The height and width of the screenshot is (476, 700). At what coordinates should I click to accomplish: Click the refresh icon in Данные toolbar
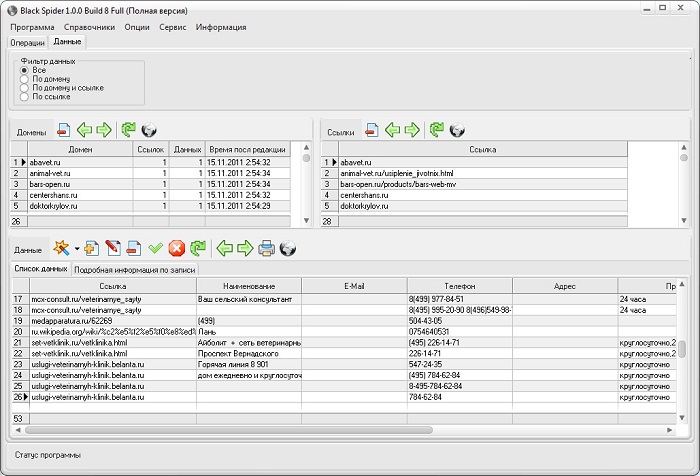[198, 248]
